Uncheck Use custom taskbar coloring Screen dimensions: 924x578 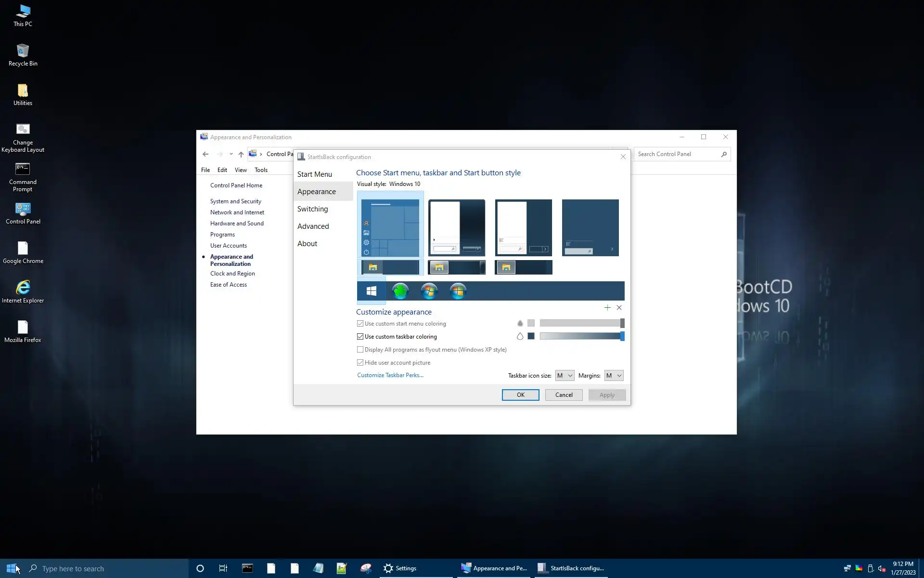[360, 337]
